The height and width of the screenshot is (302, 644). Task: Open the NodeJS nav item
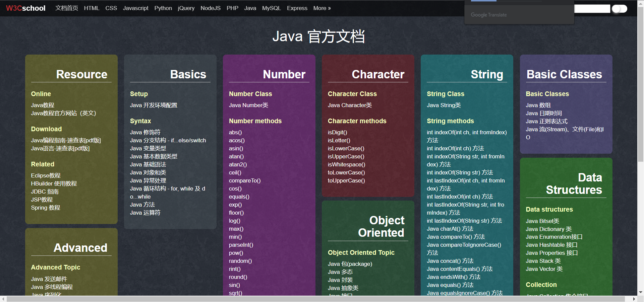click(x=211, y=8)
